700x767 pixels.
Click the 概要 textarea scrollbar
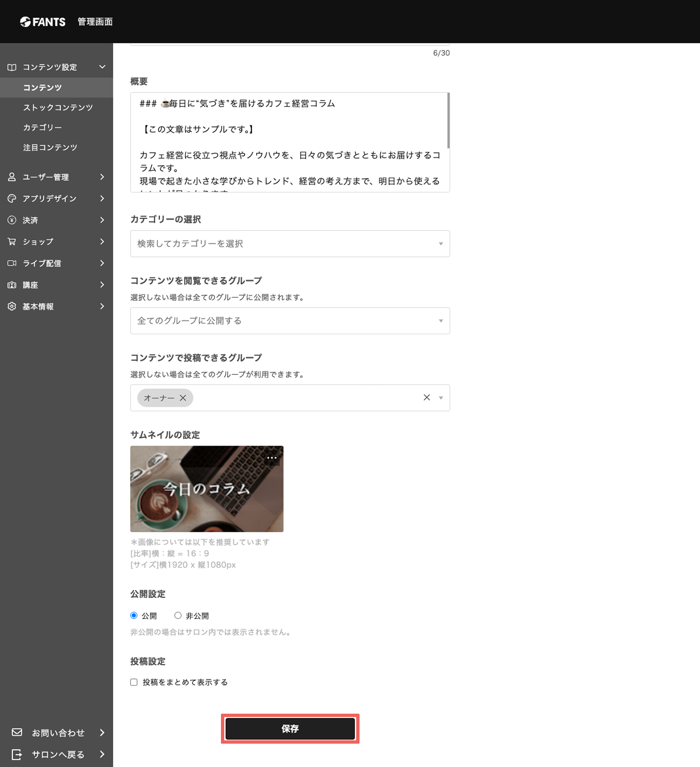(x=448, y=120)
